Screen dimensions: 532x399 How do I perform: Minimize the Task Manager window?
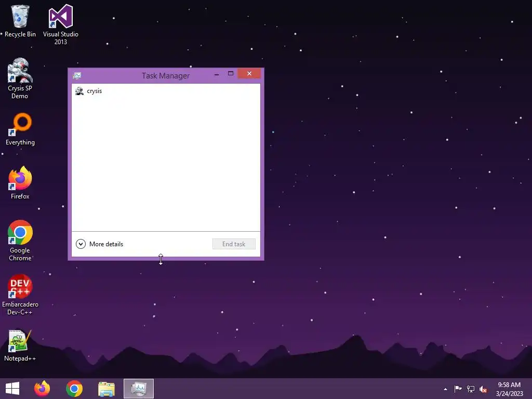click(217, 74)
